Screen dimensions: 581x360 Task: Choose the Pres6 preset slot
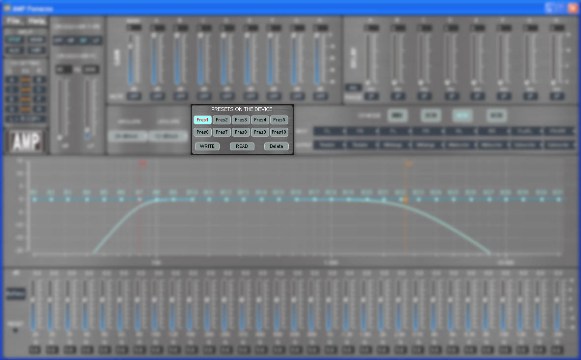tap(203, 132)
